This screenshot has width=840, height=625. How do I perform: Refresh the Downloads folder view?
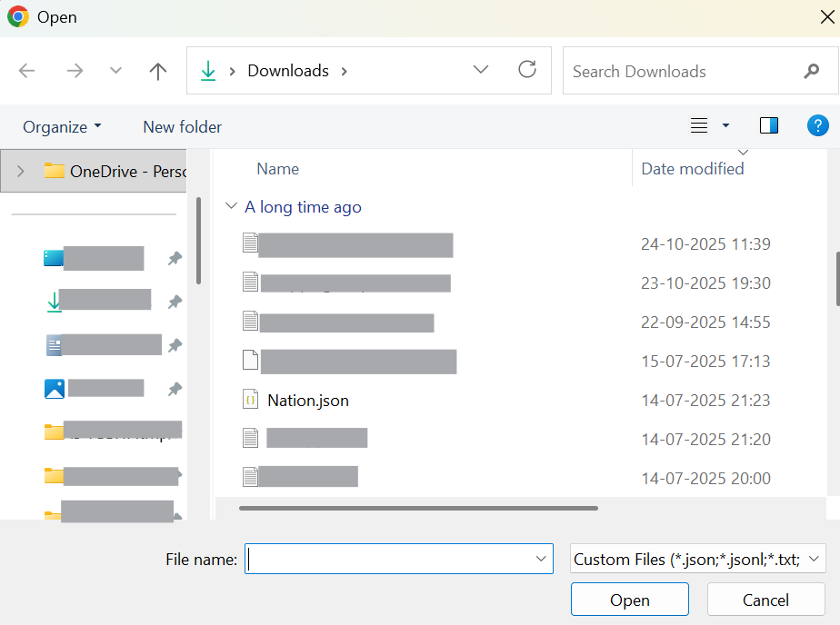tap(527, 70)
